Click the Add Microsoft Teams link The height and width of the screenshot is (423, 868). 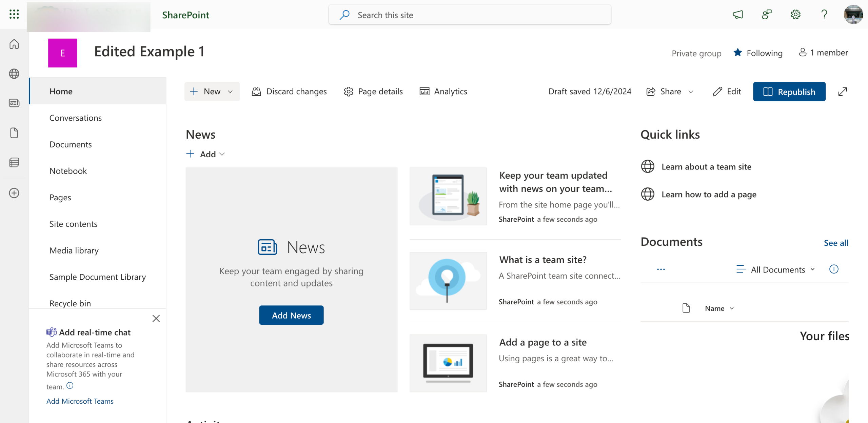pos(80,401)
